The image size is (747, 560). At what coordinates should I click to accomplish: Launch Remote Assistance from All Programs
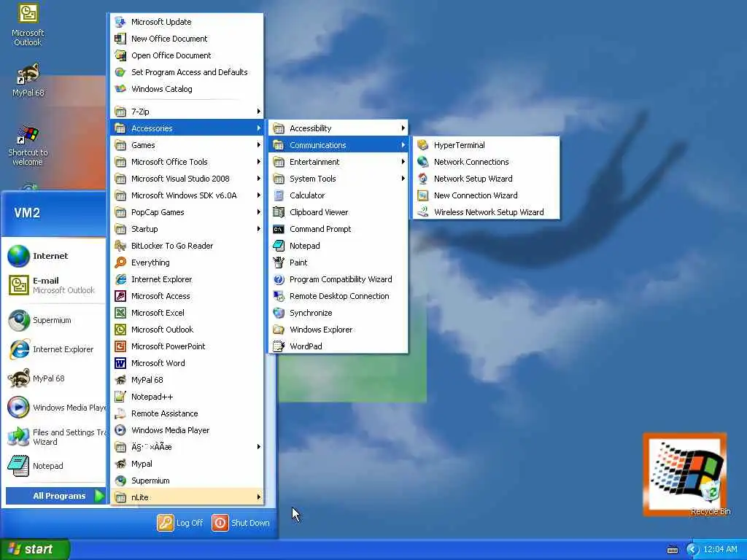187,413
